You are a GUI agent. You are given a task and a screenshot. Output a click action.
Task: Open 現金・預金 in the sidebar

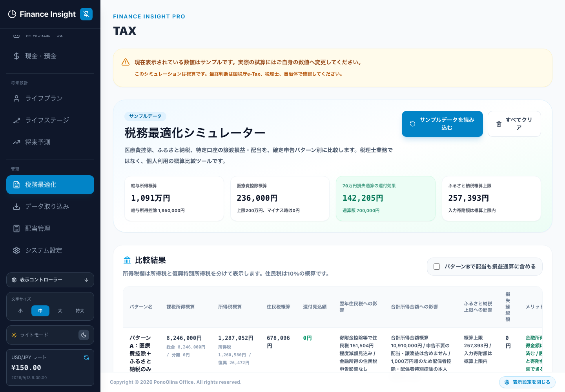tap(50, 56)
